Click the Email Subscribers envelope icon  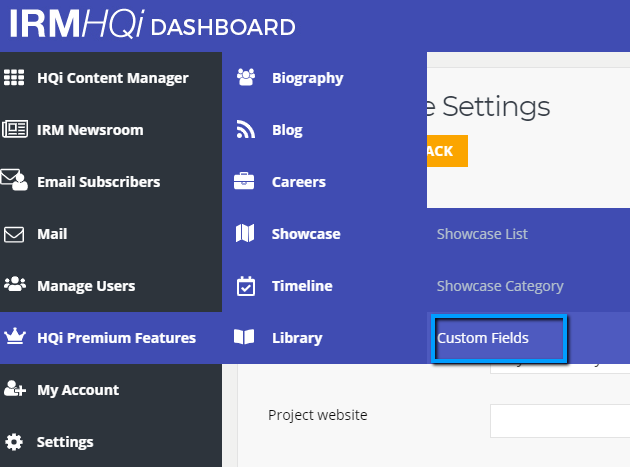[14, 180]
